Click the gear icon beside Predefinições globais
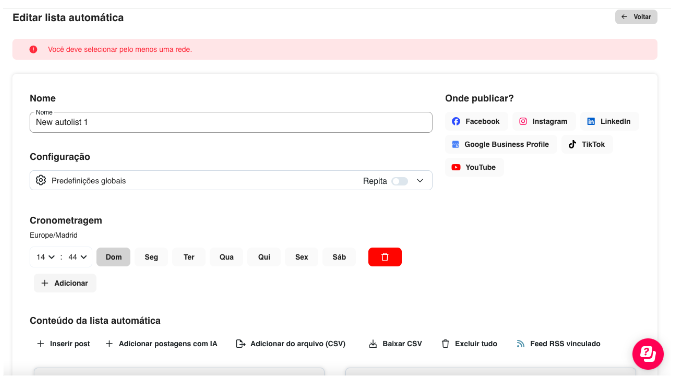679x383 pixels. click(x=41, y=180)
